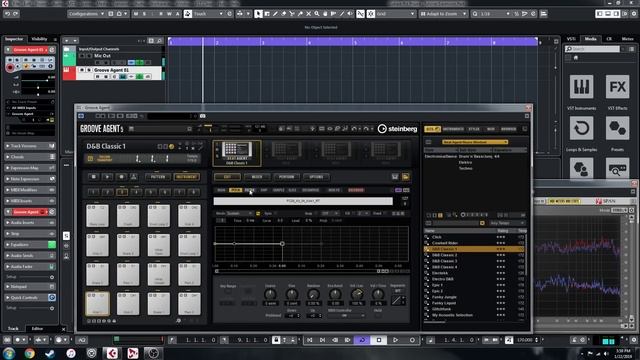Mute the Mic Out track
This screenshot has width=640, height=360.
82,56
